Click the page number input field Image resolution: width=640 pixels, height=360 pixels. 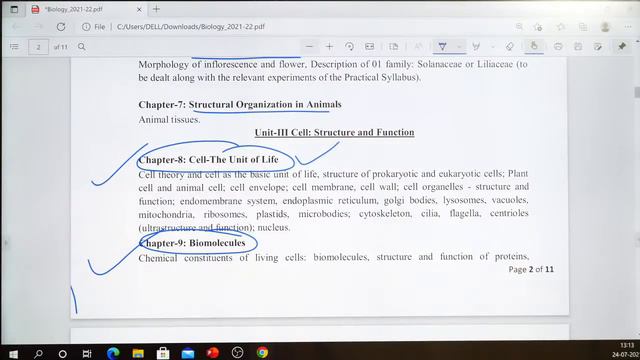coord(38,47)
